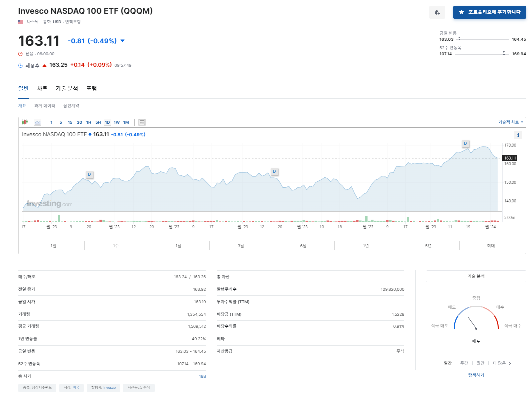Click the 18B market cap link

pos(202,376)
